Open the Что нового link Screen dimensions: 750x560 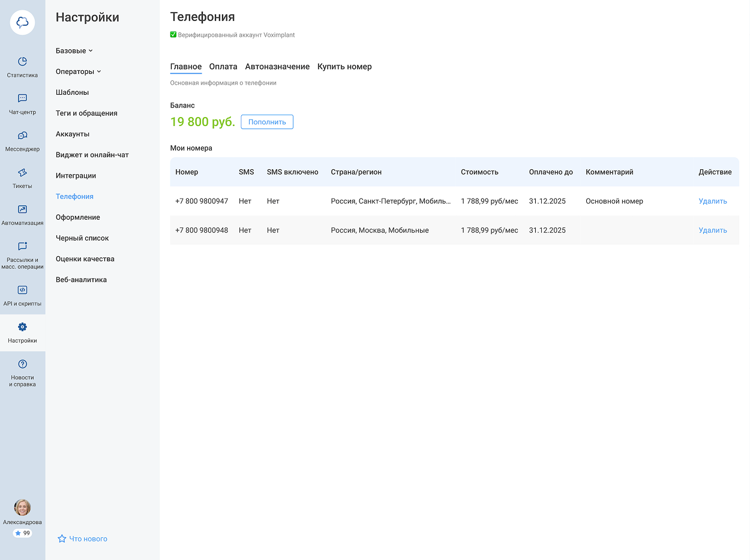pyautogui.click(x=88, y=539)
